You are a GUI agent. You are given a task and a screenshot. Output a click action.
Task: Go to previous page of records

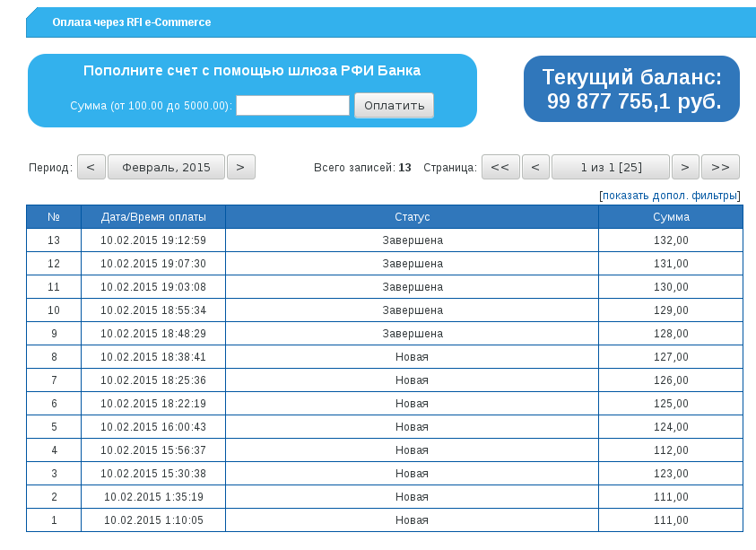(535, 167)
